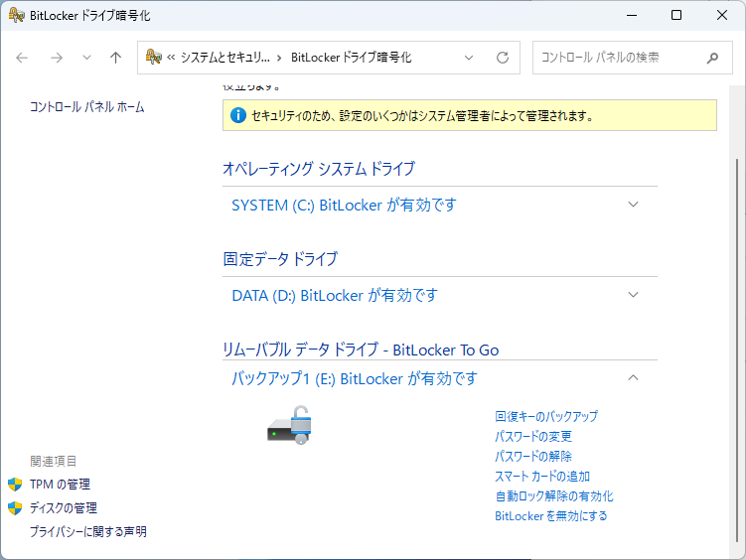
Task: Click the Up one level arrow
Action: click(115, 58)
